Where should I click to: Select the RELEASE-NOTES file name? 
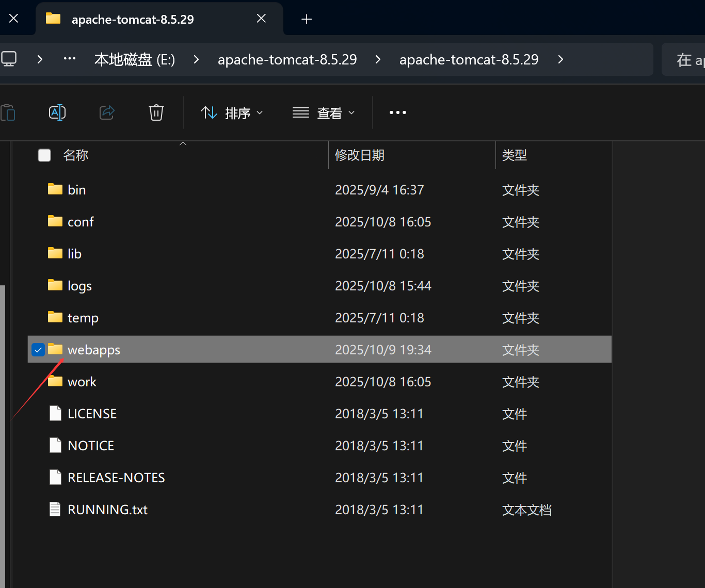tap(117, 478)
